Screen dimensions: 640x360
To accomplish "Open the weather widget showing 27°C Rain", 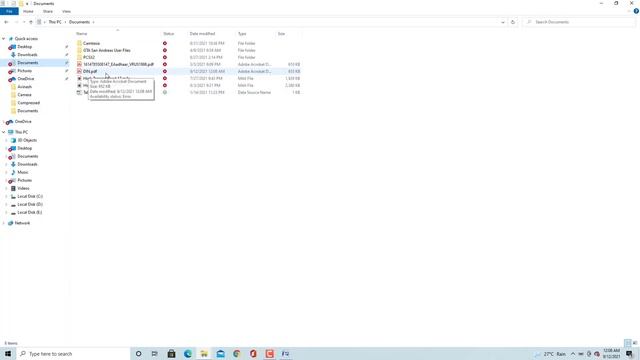I will pos(551,354).
